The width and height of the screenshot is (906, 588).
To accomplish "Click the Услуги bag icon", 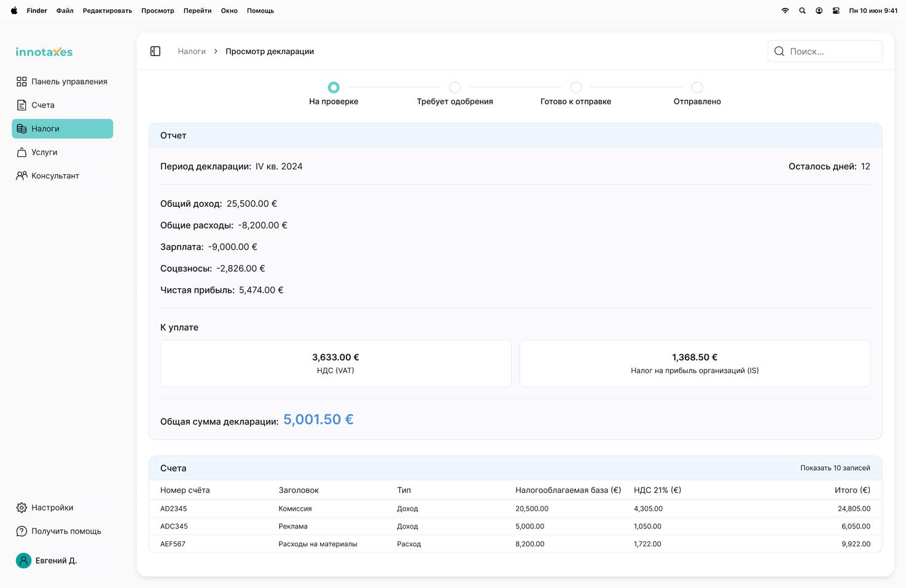I will click(21, 152).
